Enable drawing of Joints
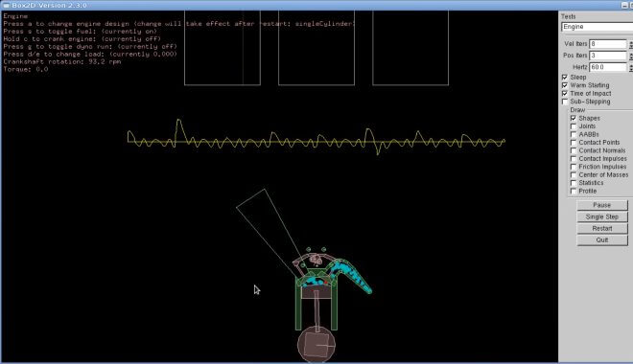 click(574, 126)
